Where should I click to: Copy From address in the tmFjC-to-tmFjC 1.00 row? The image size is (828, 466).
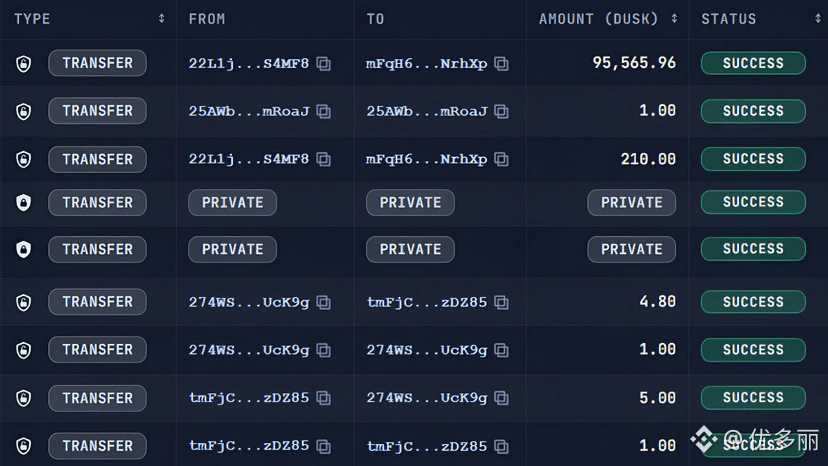pos(324,446)
